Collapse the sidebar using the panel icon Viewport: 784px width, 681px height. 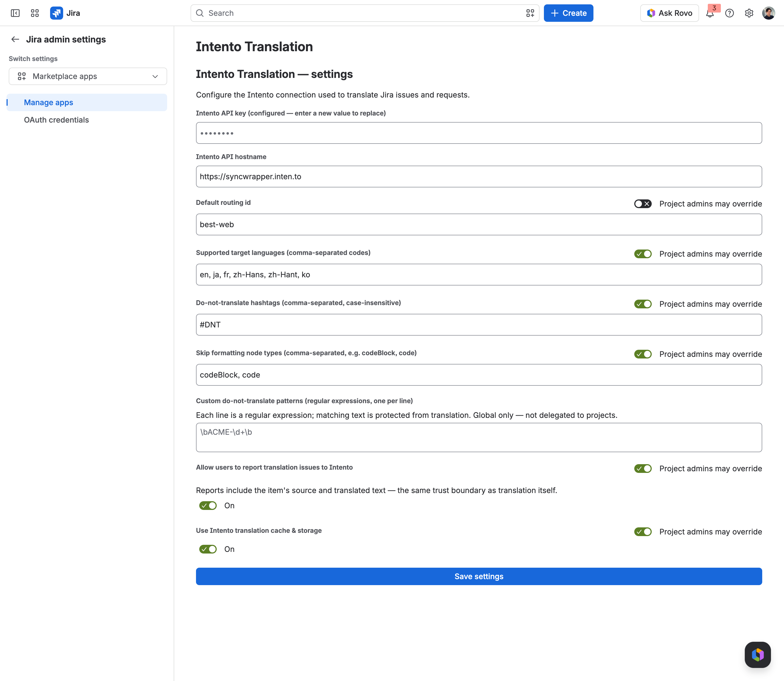pyautogui.click(x=15, y=13)
